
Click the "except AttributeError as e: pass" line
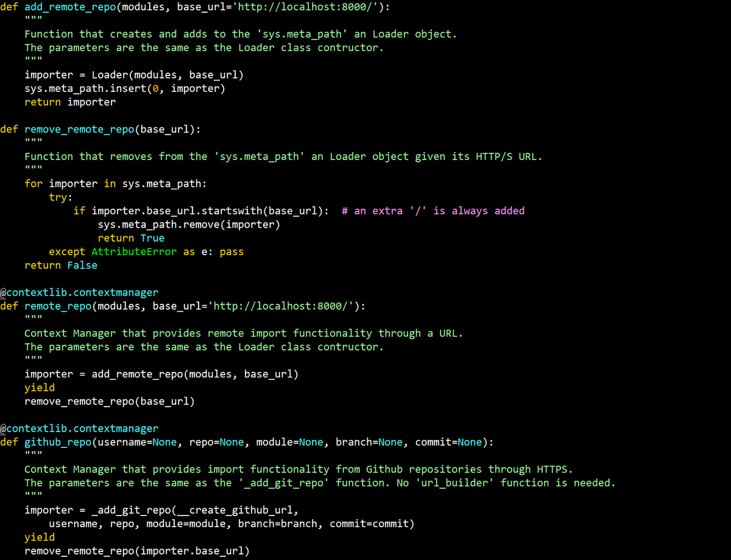click(146, 251)
